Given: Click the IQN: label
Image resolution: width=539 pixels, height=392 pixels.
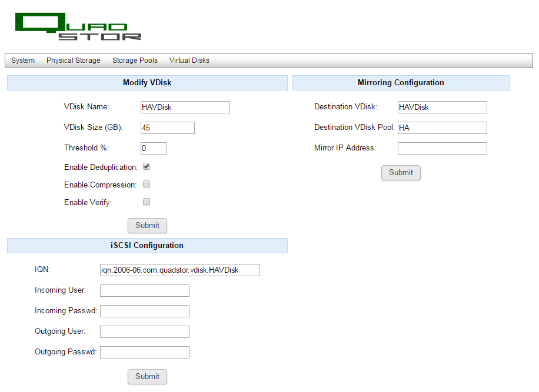Looking at the screenshot, I should point(42,269).
